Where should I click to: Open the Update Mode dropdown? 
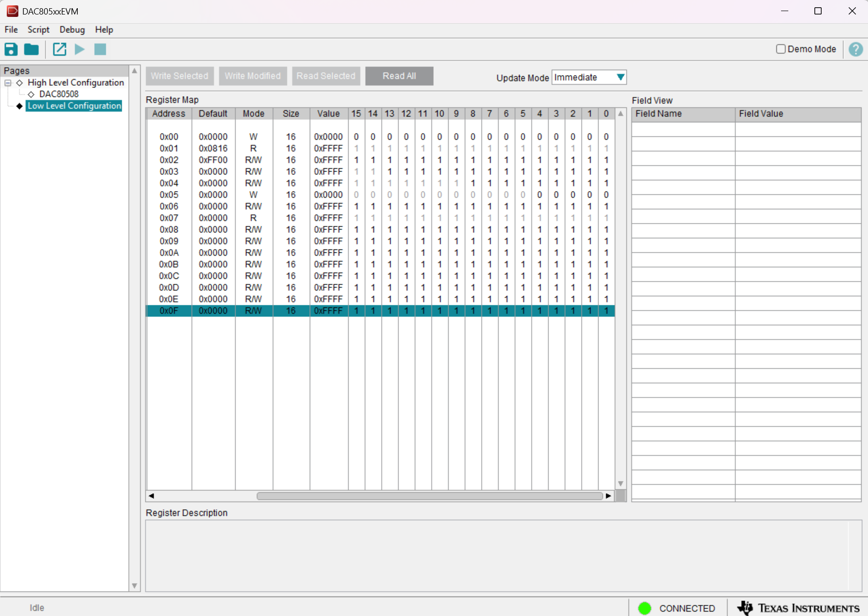click(x=589, y=77)
